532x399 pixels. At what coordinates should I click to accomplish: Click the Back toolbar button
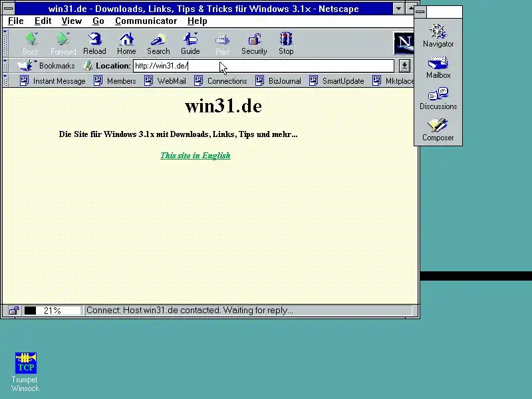click(x=31, y=43)
